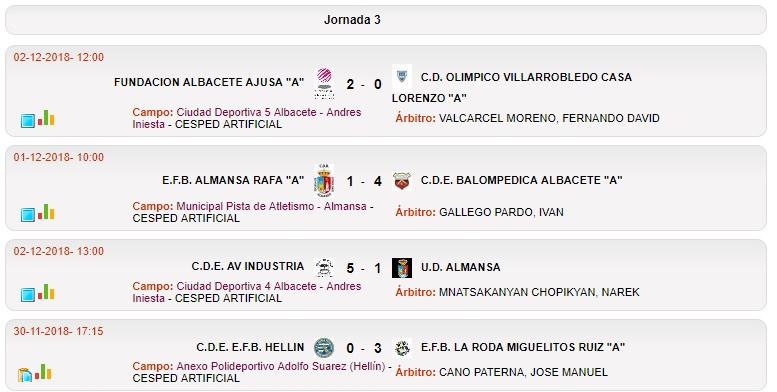Open Municipal Pista de Atletismo Almansa link
777x392 pixels.
pyautogui.click(x=250, y=206)
